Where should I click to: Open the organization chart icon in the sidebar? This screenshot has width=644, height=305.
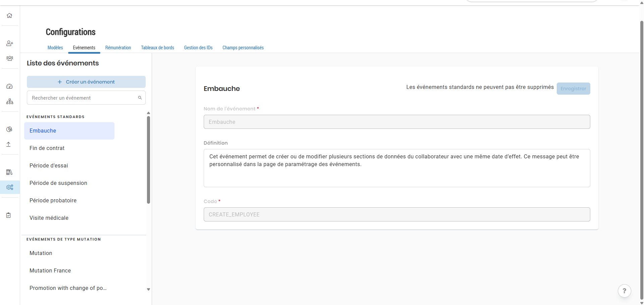click(9, 101)
